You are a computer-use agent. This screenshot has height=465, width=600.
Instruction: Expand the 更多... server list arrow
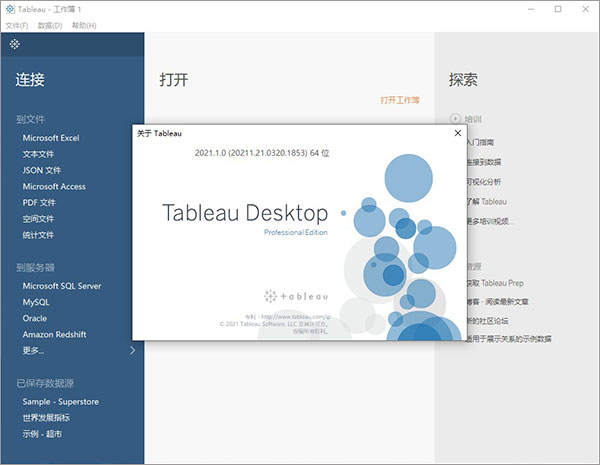pos(132,350)
